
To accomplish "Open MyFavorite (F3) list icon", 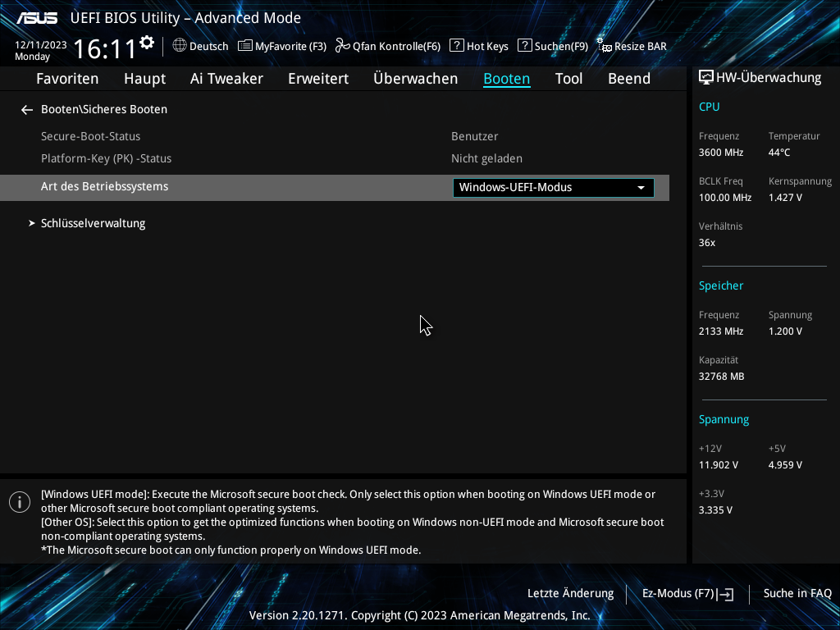I will [244, 46].
